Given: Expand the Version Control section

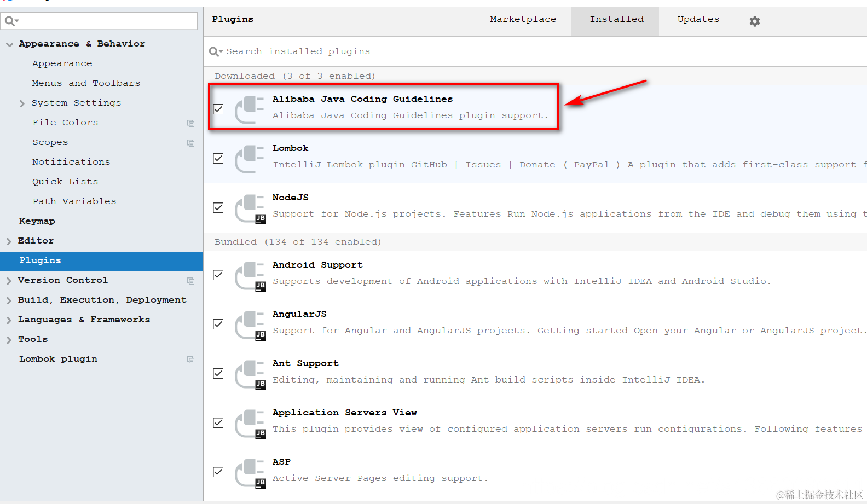Looking at the screenshot, I should tap(9, 281).
